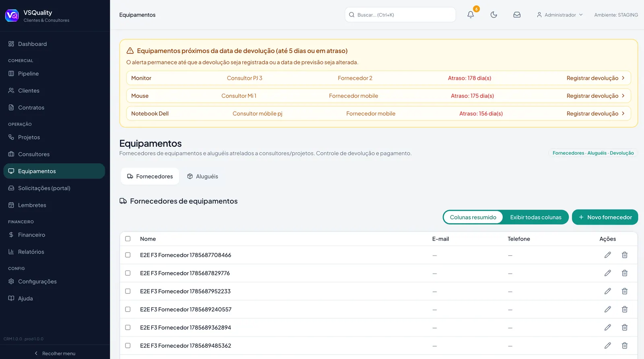Focus the Buscar search field
The height and width of the screenshot is (359, 644).
[x=400, y=15]
